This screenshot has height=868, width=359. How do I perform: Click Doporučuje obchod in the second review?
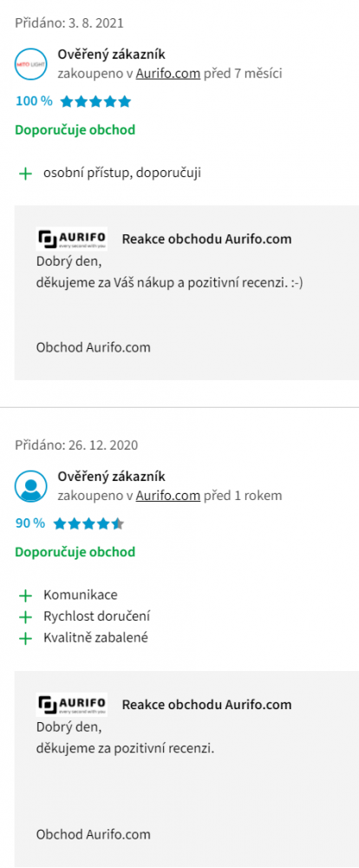tap(75, 552)
